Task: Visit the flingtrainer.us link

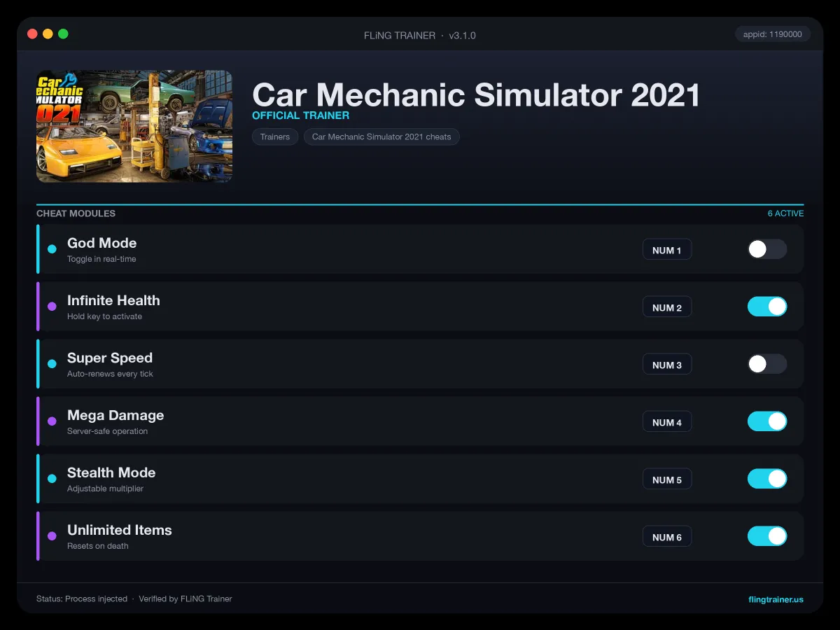Action: [776, 599]
